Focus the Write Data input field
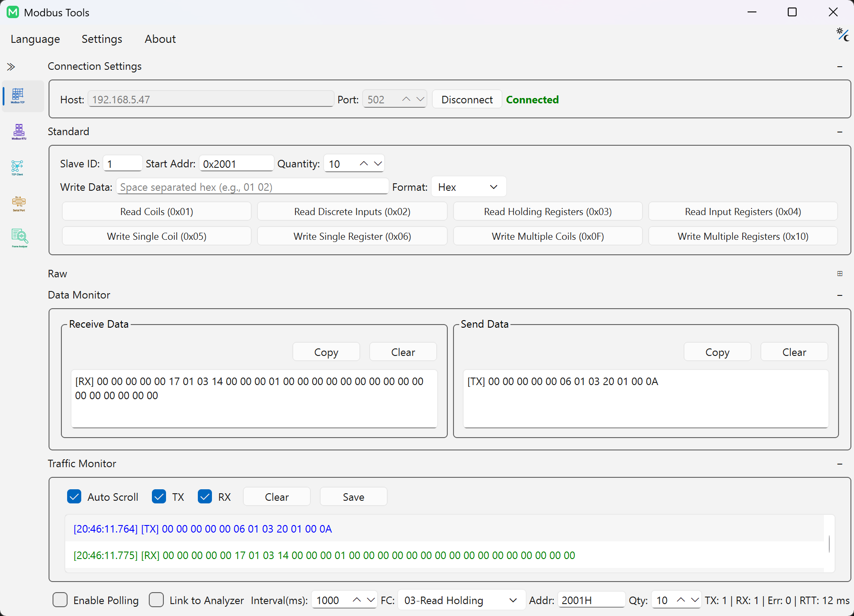Image resolution: width=854 pixels, height=616 pixels. (x=252, y=187)
